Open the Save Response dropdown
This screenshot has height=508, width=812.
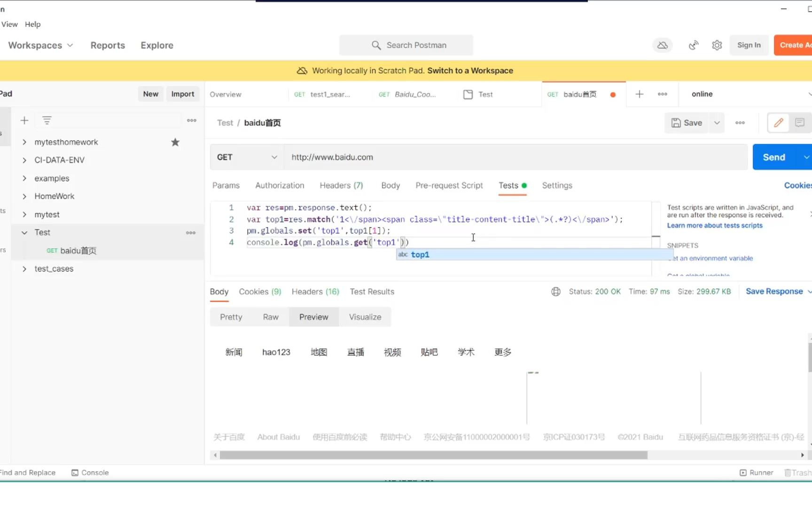(779, 292)
